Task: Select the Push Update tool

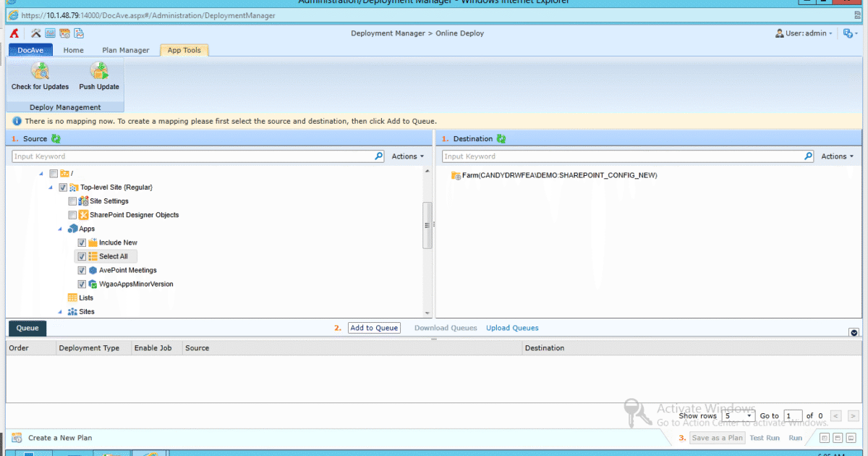Action: coord(98,75)
